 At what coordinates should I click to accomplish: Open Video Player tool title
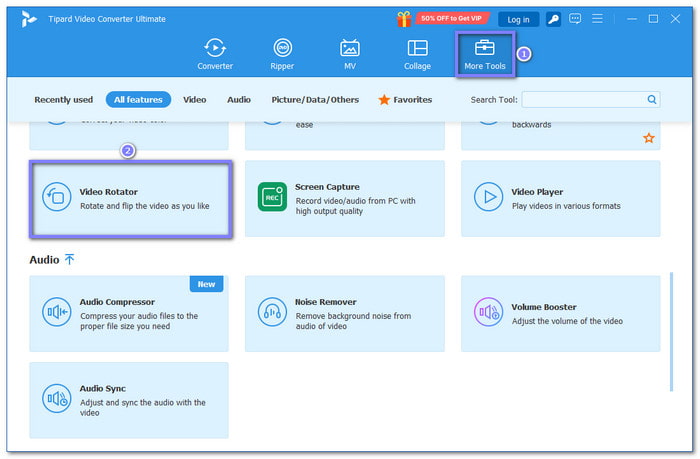click(537, 192)
